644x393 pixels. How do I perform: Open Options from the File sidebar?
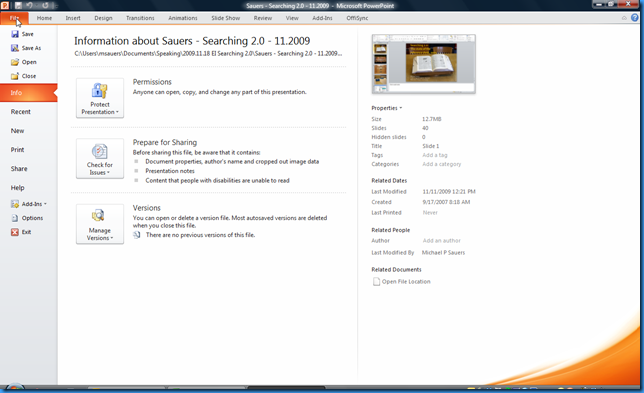click(x=27, y=218)
